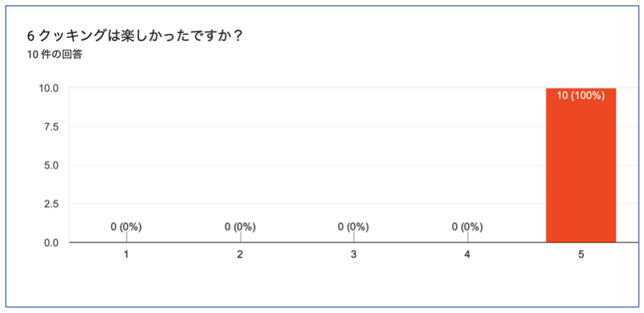Click y-axis value 7.5
Image resolution: width=644 pixels, height=313 pixels.
point(52,127)
